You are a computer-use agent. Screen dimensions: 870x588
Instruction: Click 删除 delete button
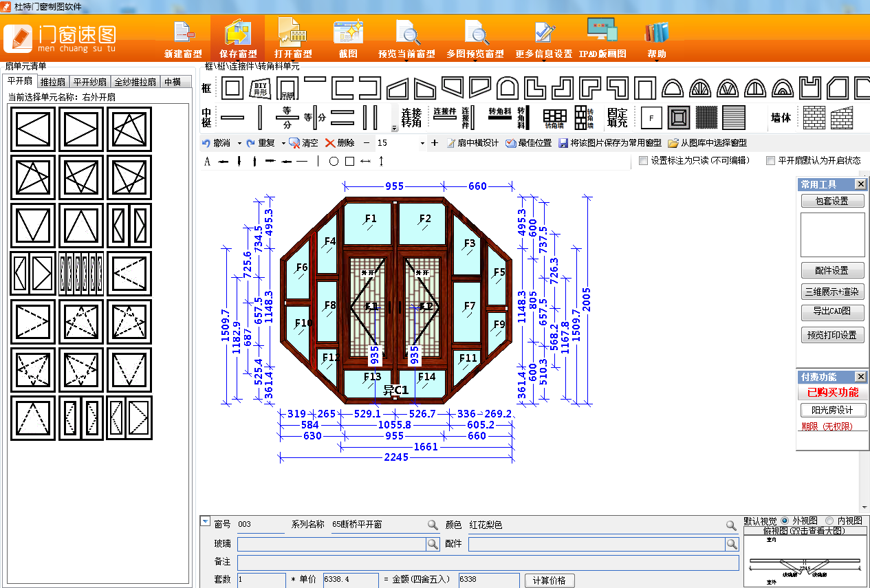[340, 143]
